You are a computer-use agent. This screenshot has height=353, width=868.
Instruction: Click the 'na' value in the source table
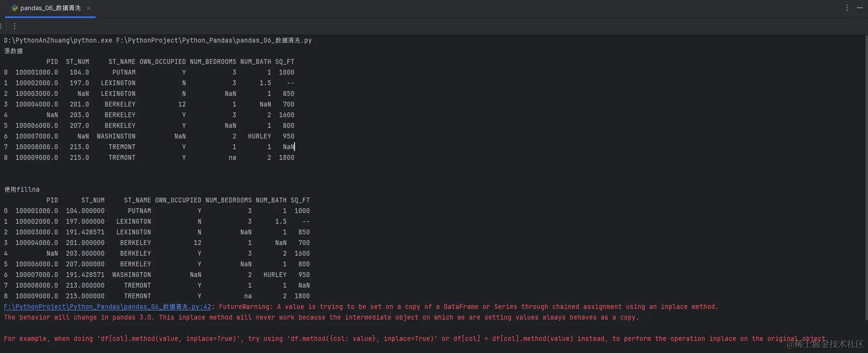pyautogui.click(x=232, y=158)
